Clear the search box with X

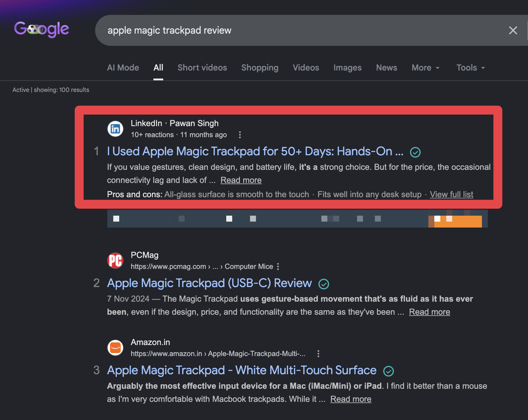pos(513,30)
